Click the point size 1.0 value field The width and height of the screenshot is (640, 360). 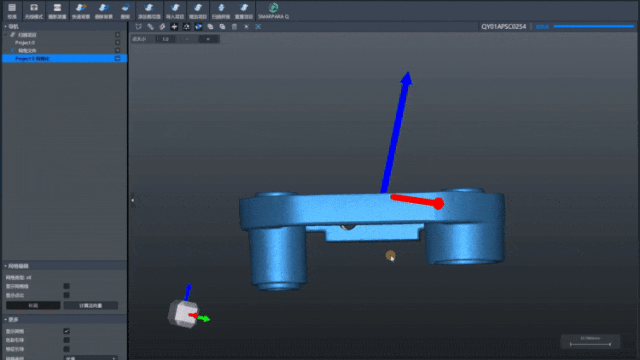(166, 39)
